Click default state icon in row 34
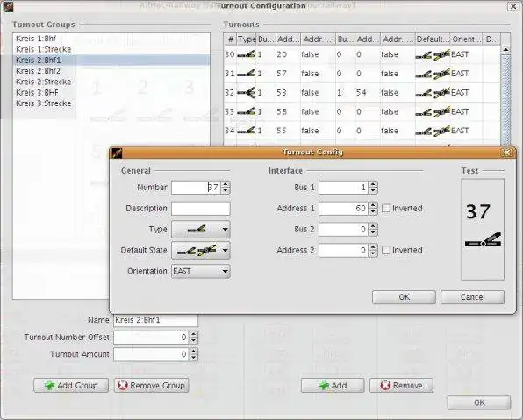Viewport: 523px width, 420px height. coord(433,131)
